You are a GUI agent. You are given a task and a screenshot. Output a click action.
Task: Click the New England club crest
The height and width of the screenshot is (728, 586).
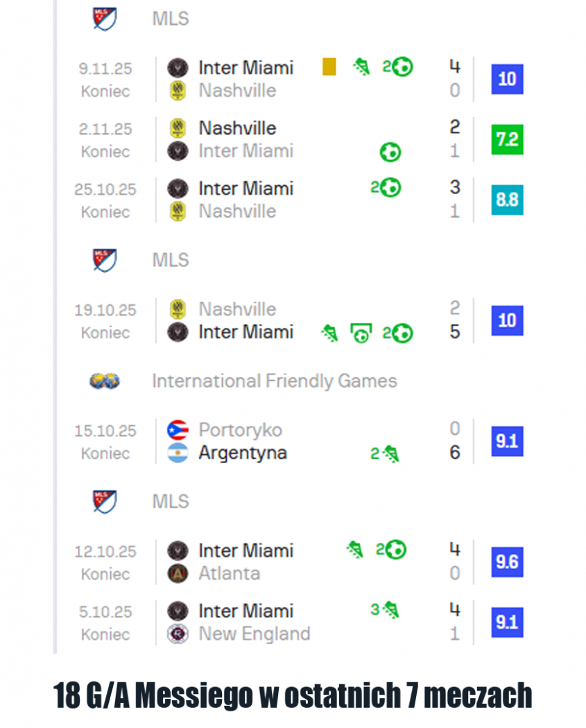point(178,634)
